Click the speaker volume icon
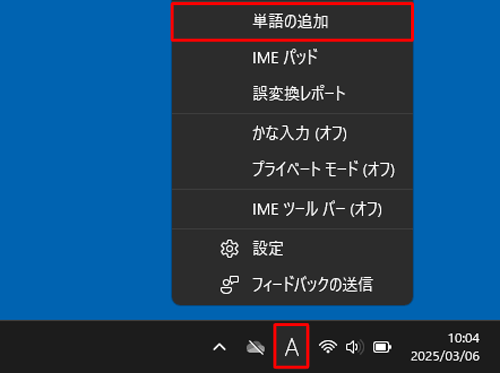Viewport: 500px width, 373px height. [355, 347]
